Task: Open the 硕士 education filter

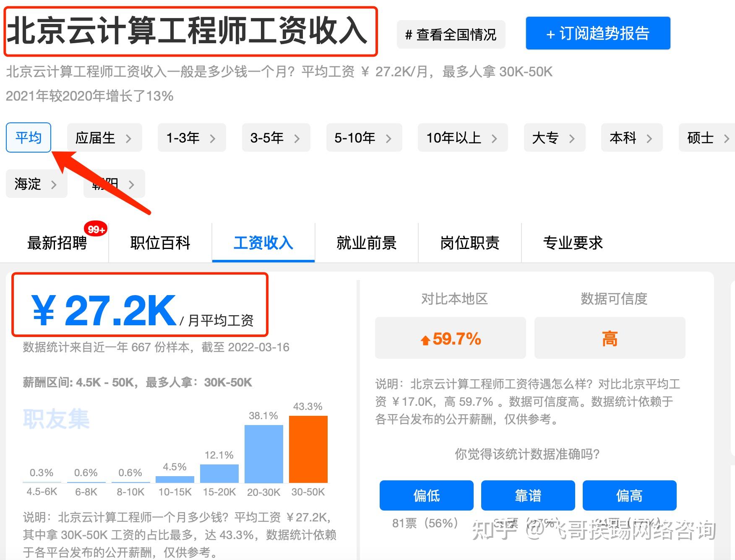Action: pyautogui.click(x=707, y=137)
